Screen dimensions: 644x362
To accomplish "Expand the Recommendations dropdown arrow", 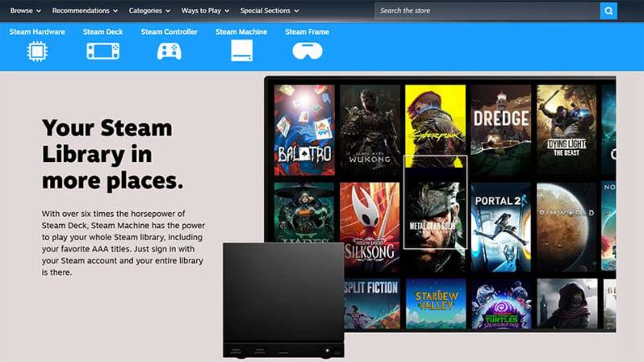I will 115,10.
